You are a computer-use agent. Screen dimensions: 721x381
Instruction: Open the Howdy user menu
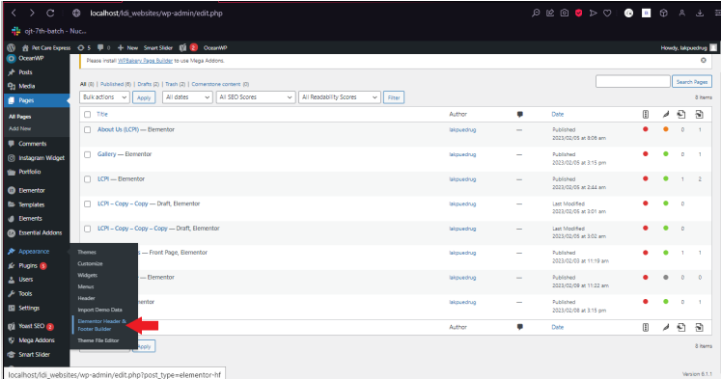point(688,47)
